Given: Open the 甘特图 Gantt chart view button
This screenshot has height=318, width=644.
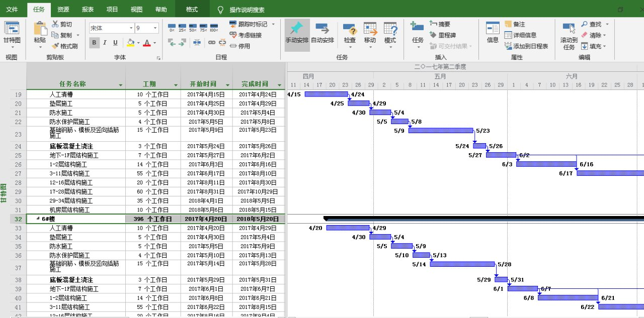Looking at the screenshot, I should click(12, 35).
